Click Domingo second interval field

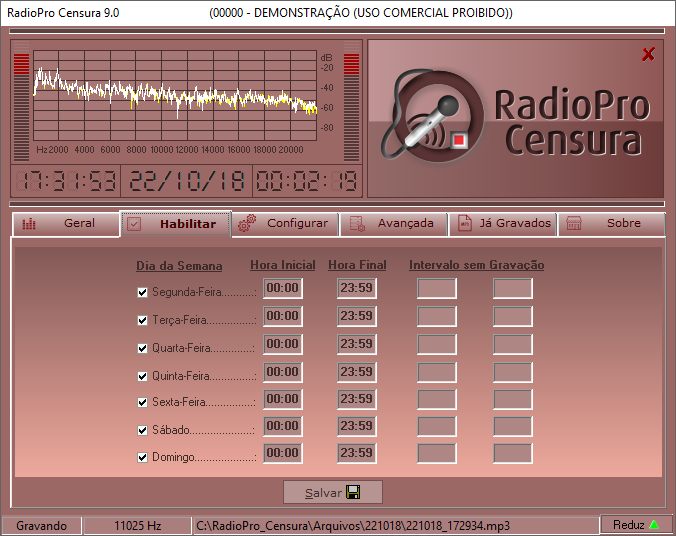(513, 454)
